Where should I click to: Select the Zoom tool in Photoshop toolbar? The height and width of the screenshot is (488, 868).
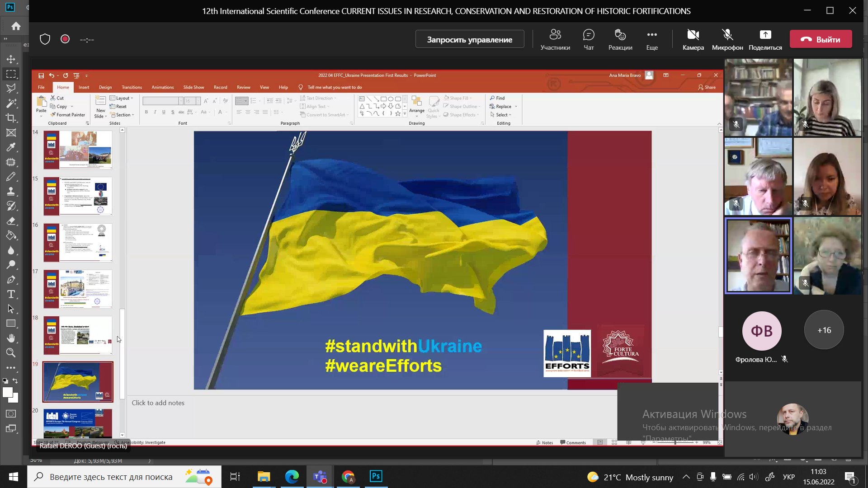point(11,353)
